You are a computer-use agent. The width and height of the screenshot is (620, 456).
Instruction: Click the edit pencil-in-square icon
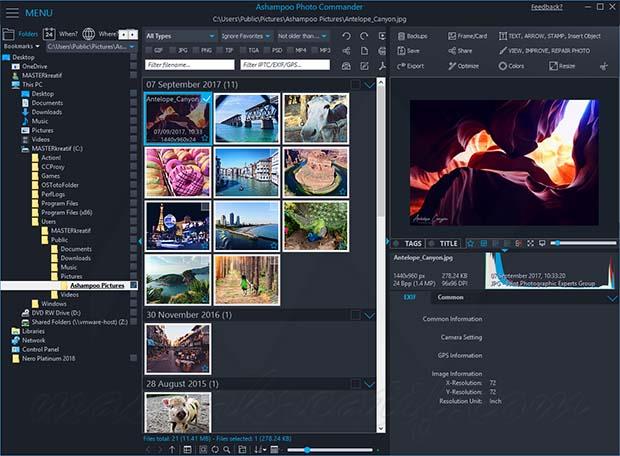coord(364,66)
